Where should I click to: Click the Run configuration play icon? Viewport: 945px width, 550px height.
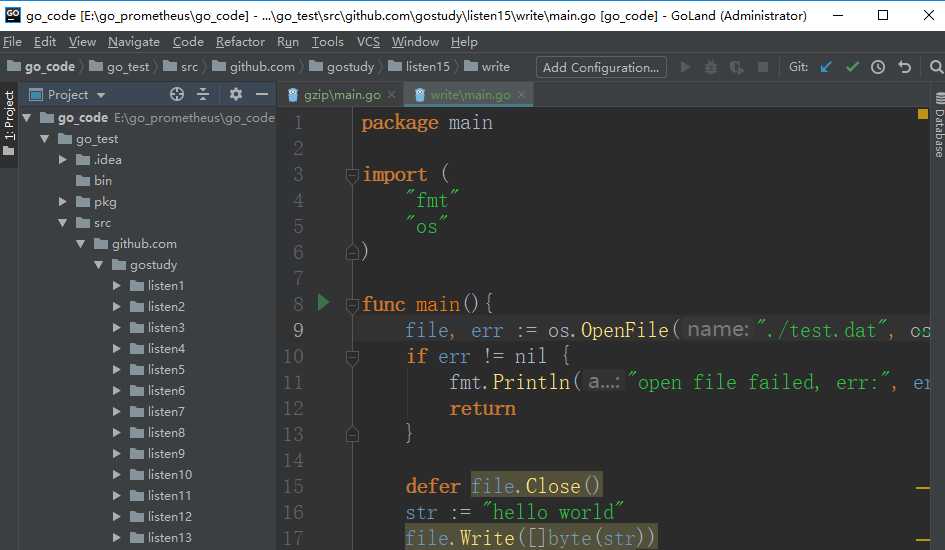click(x=685, y=67)
